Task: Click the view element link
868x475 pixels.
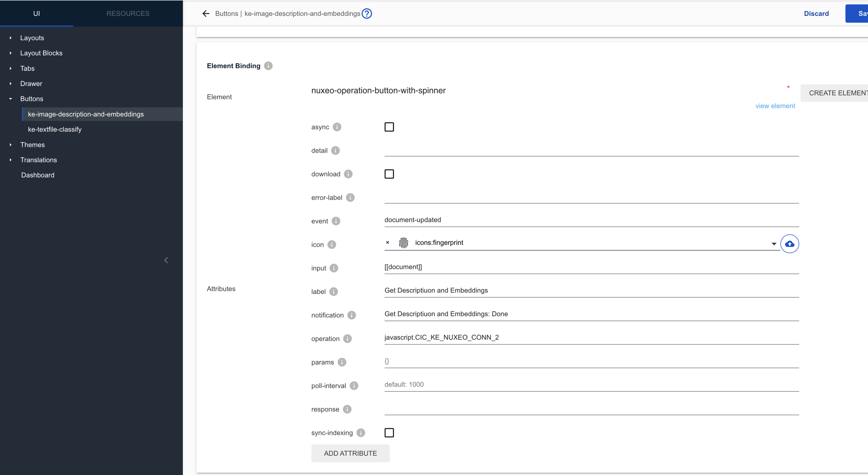Action: click(775, 106)
